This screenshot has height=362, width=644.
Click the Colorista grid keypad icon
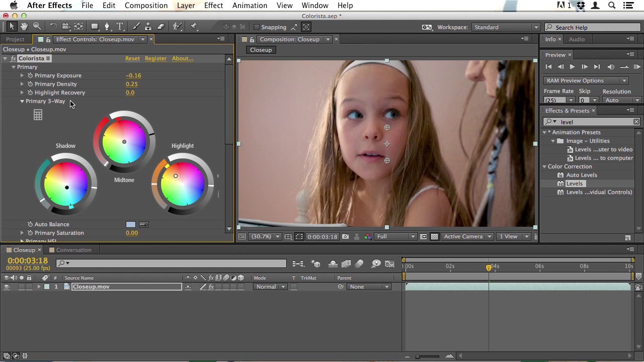[x=38, y=115]
